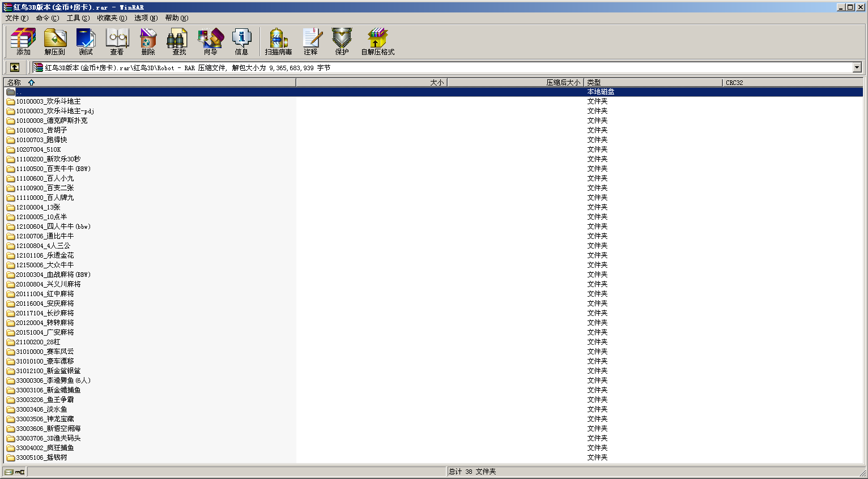The image size is (868, 479).
Task: Select the 20111004_红中麻将 folder
Action: click(45, 294)
